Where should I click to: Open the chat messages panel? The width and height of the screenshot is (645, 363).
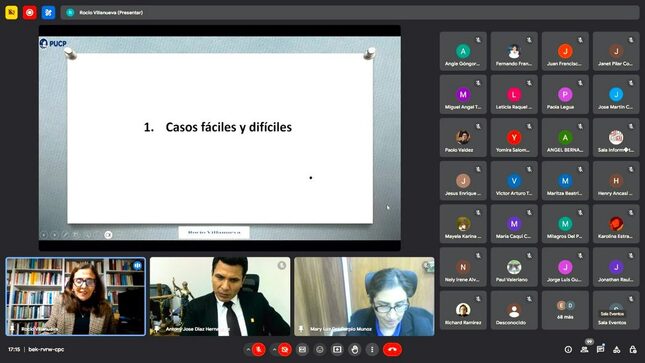pyautogui.click(x=601, y=349)
